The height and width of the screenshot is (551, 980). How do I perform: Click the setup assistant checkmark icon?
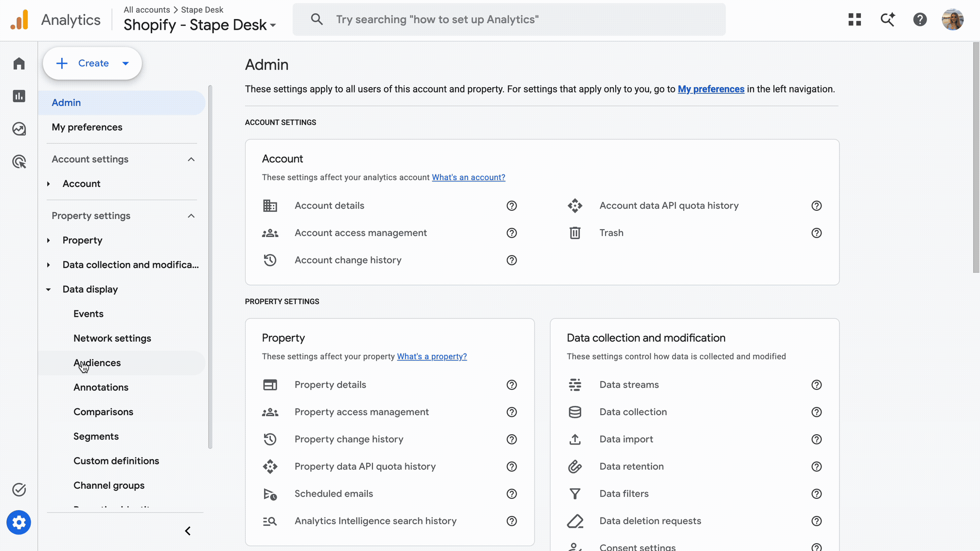point(19,490)
